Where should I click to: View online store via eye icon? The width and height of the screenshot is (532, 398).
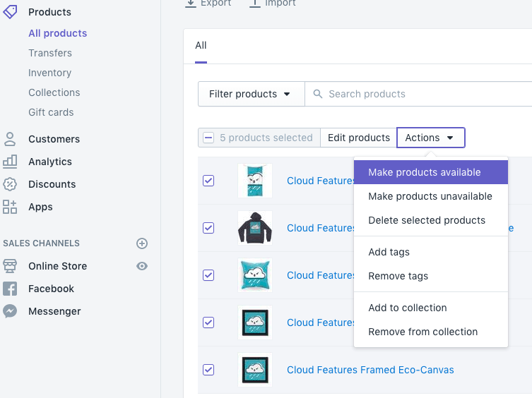(142, 266)
